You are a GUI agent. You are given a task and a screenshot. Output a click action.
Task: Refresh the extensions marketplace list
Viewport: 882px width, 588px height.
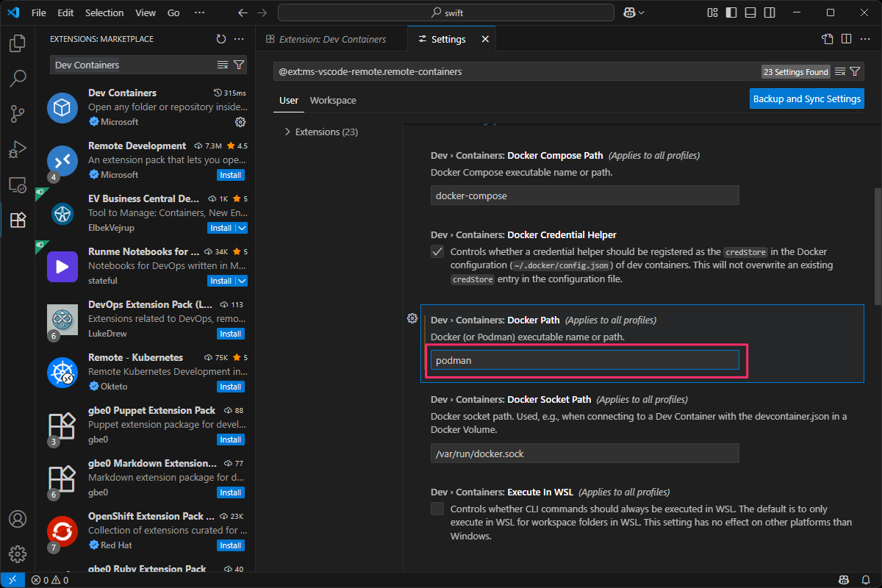[221, 39]
